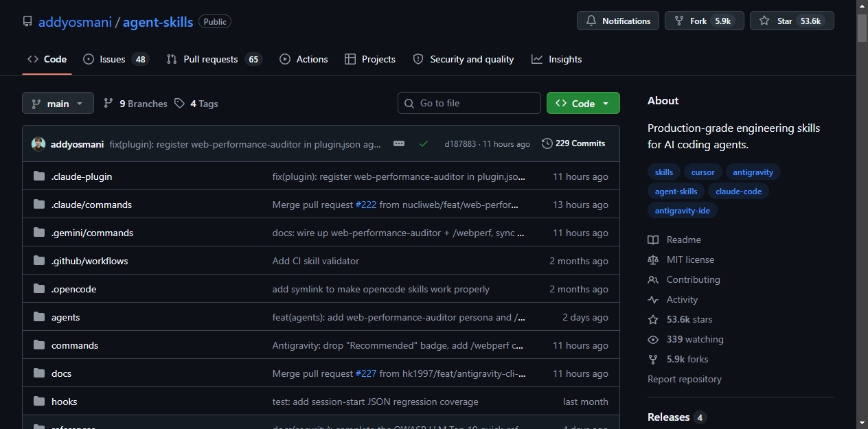Click the Activity pulse icon
Screen dimensions: 868x429
click(x=653, y=300)
